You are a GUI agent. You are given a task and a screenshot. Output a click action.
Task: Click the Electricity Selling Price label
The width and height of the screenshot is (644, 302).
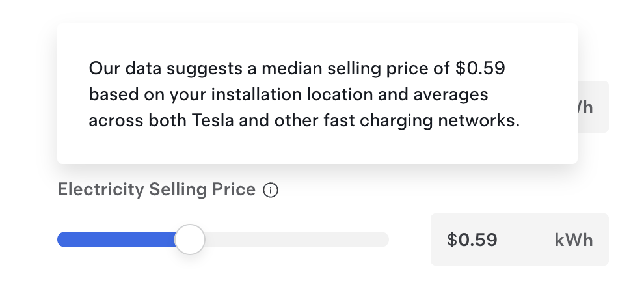tap(156, 190)
